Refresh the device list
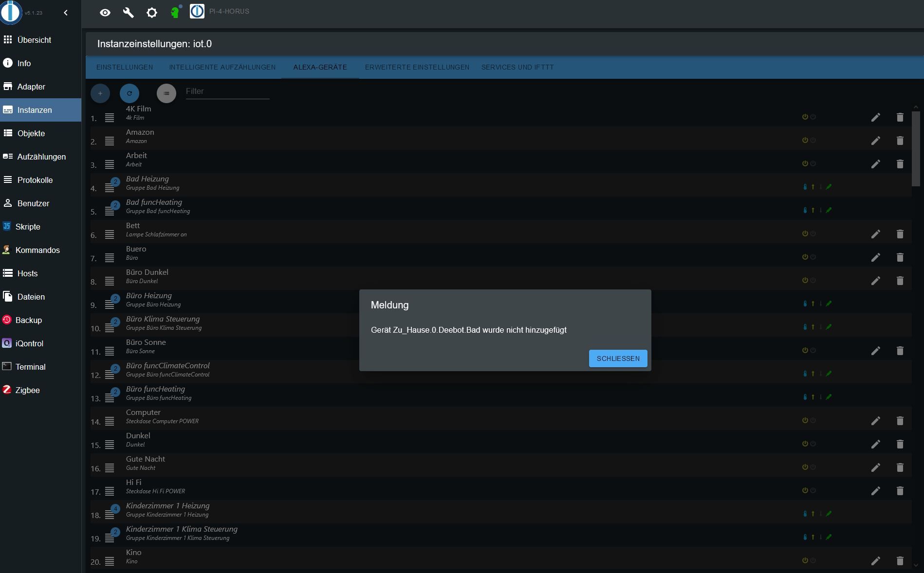Screen dimensions: 924x573 (129, 93)
